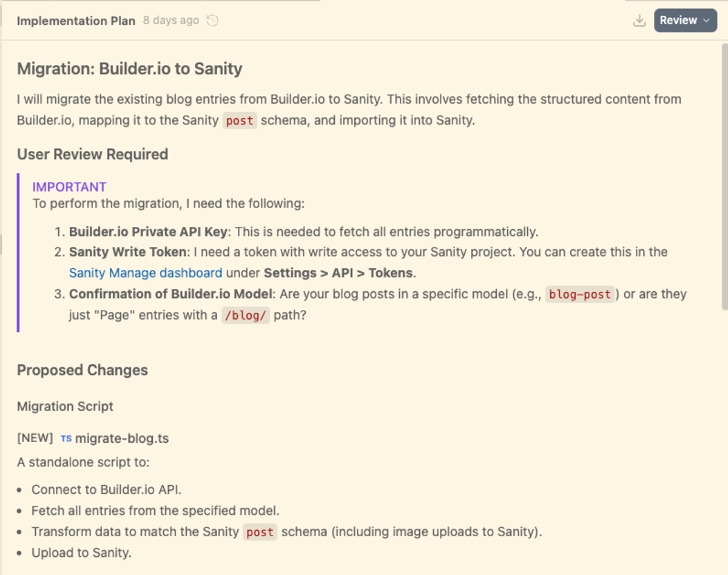Viewport: 728px width, 575px height.
Task: Click the "User Review Required" heading
Action: (92, 155)
